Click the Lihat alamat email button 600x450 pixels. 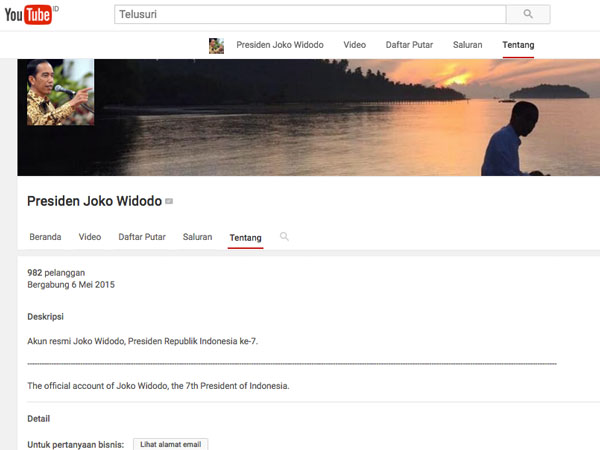171,444
